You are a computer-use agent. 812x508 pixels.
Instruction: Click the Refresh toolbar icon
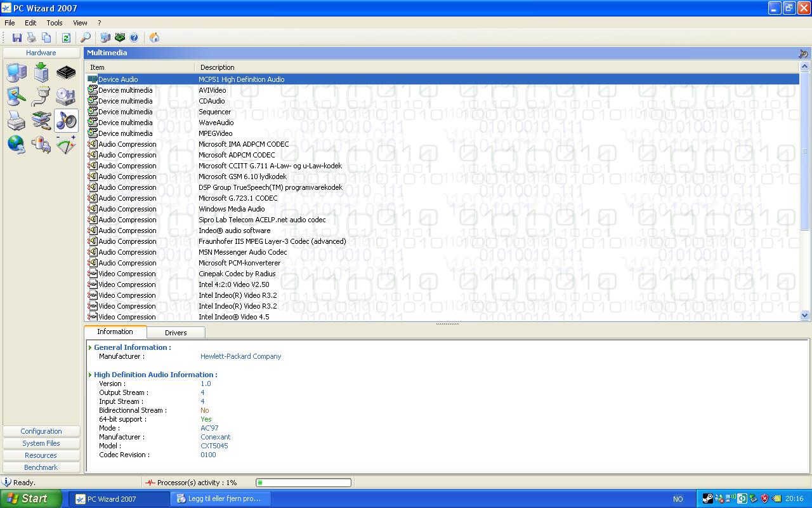[x=66, y=37]
